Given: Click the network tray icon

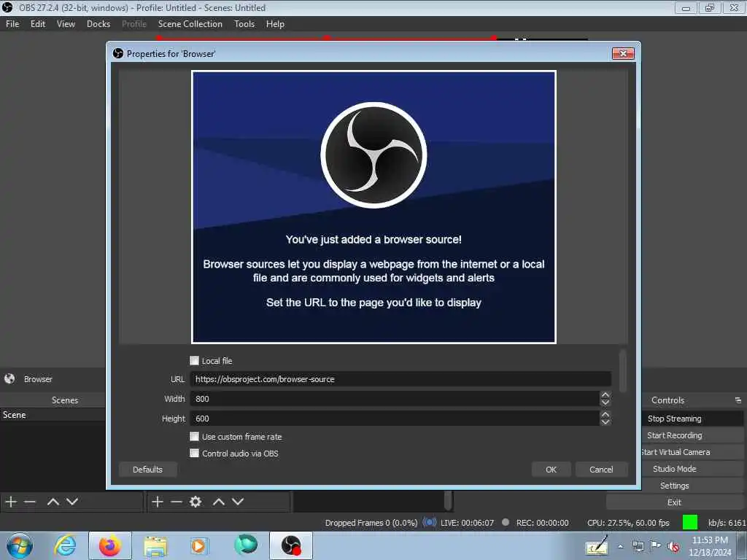Looking at the screenshot, I should 638,546.
